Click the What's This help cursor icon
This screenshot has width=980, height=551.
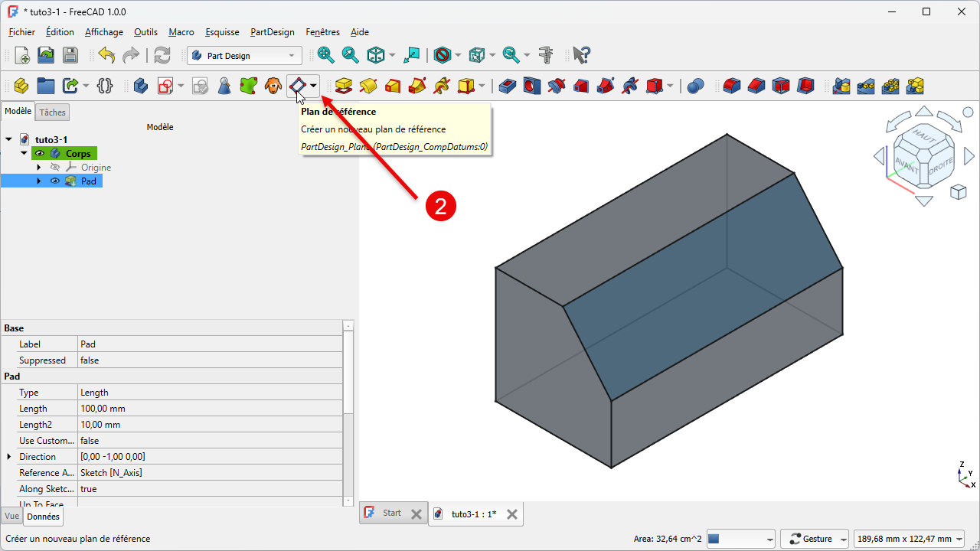click(x=581, y=55)
